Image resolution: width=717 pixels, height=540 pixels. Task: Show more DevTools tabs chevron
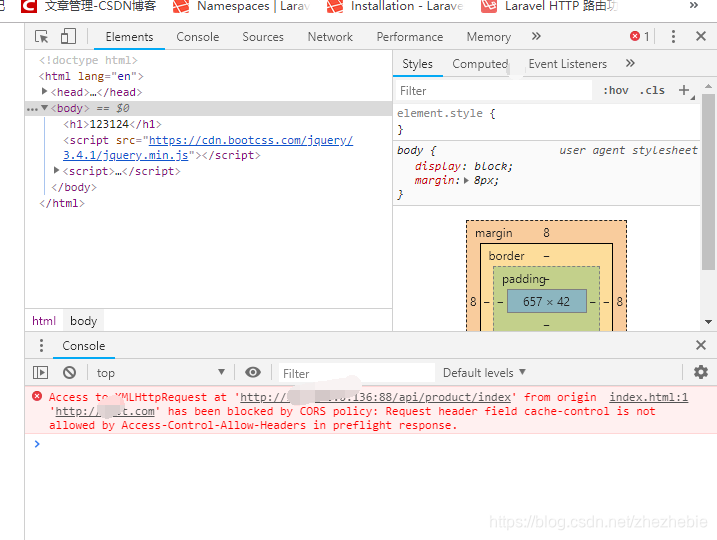pyautogui.click(x=536, y=37)
